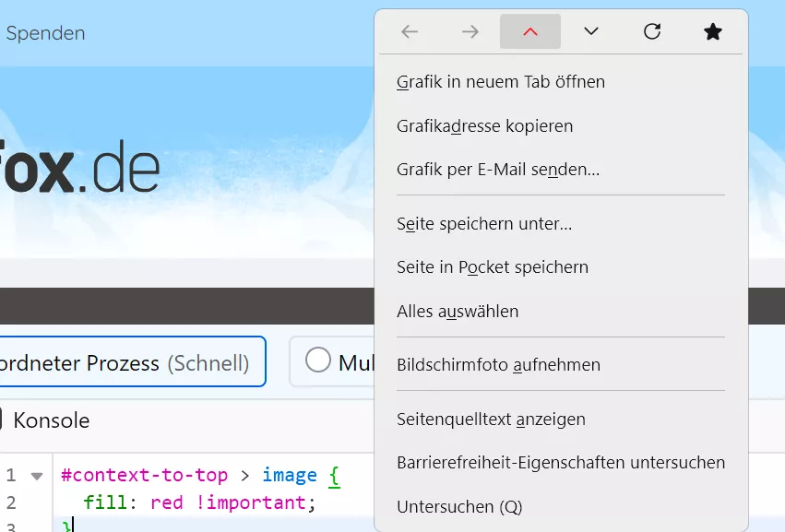
Task: Click the down-chevron context icon
Action: click(x=591, y=32)
